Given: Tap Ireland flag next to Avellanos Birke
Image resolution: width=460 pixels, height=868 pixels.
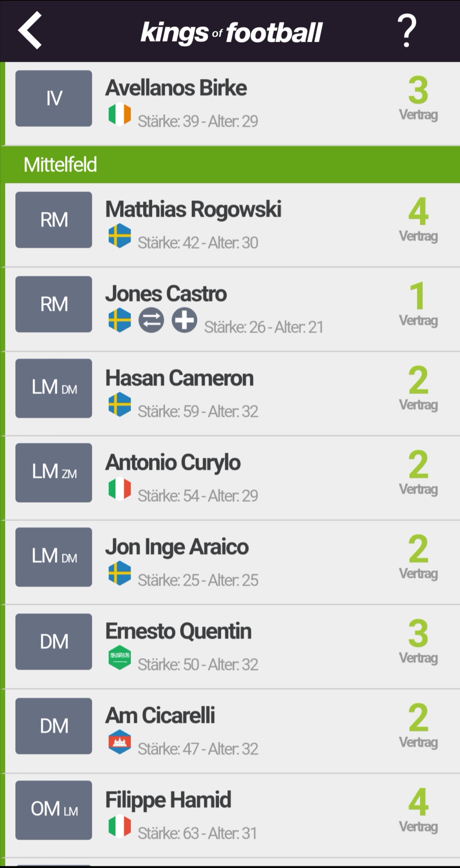Looking at the screenshot, I should 120,114.
